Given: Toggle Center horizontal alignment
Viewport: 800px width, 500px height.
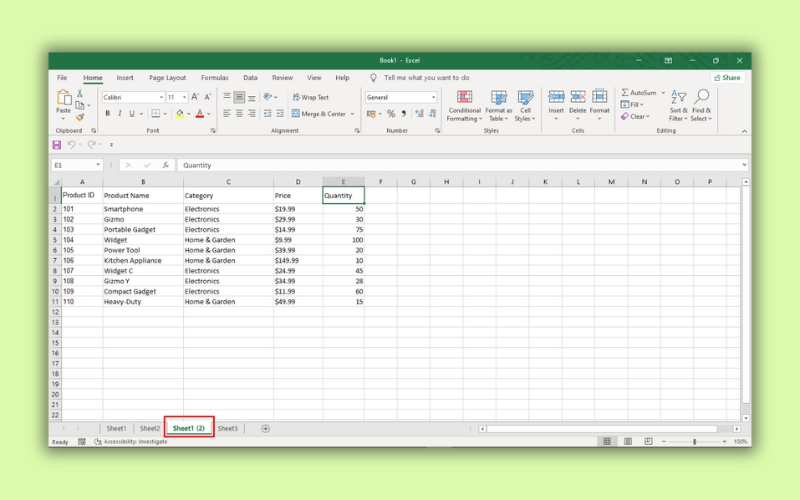Looking at the screenshot, I should (239, 113).
